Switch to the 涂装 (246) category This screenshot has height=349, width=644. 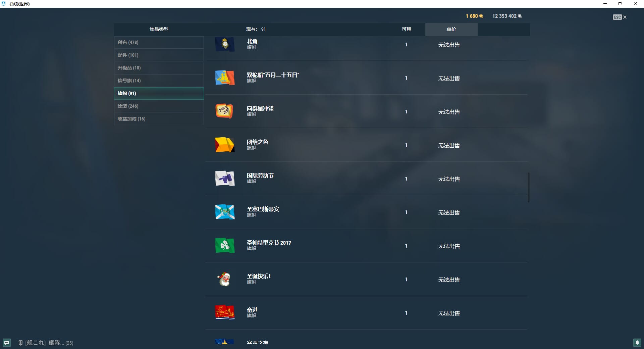click(x=159, y=106)
